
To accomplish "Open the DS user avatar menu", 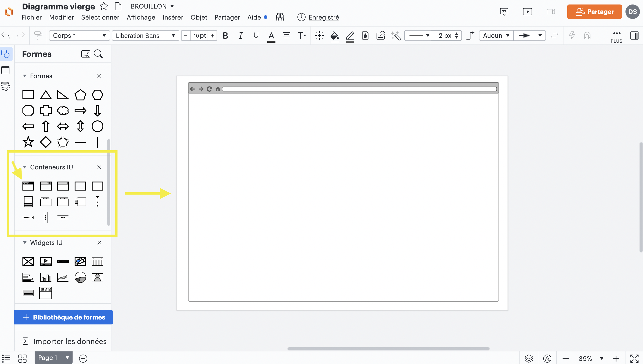I will (x=632, y=11).
